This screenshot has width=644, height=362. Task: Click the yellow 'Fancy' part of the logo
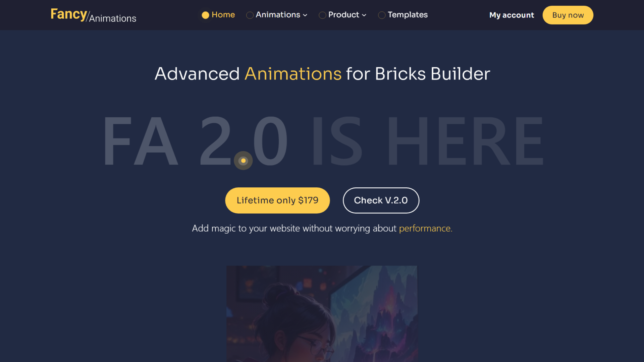68,14
